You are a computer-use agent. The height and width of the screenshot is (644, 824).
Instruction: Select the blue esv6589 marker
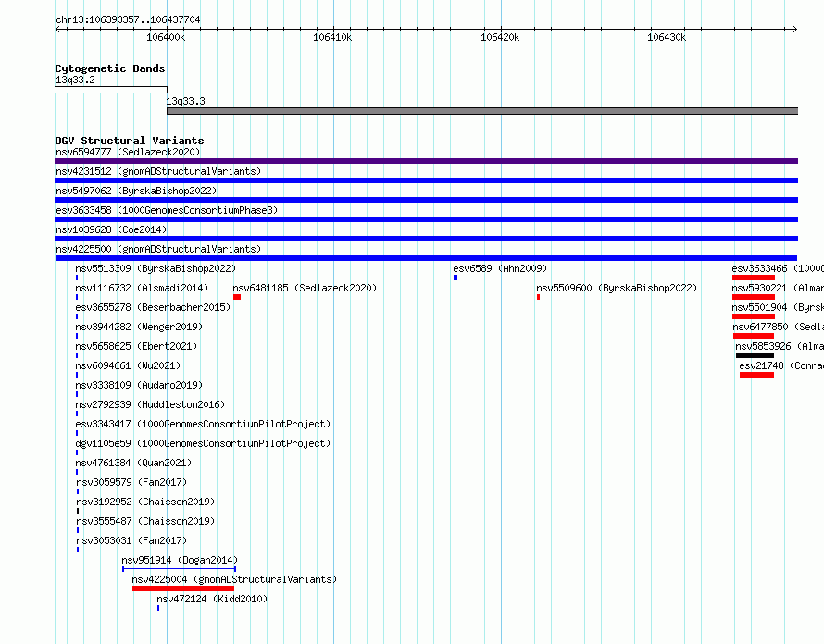[456, 278]
